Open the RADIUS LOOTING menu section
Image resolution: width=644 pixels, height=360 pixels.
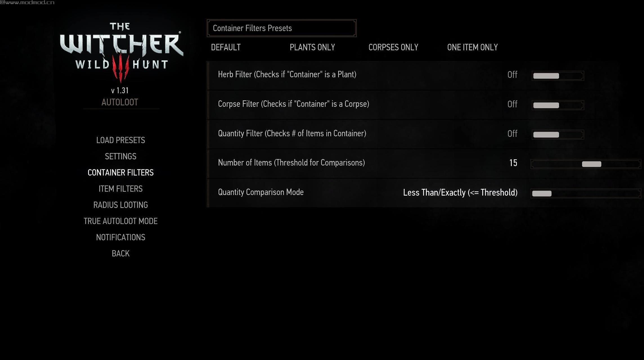[121, 205]
